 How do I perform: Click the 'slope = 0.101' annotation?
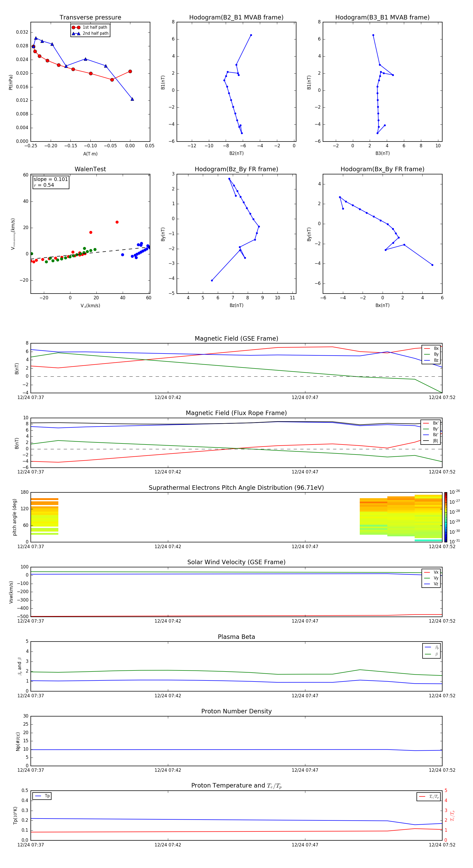[x=51, y=179]
